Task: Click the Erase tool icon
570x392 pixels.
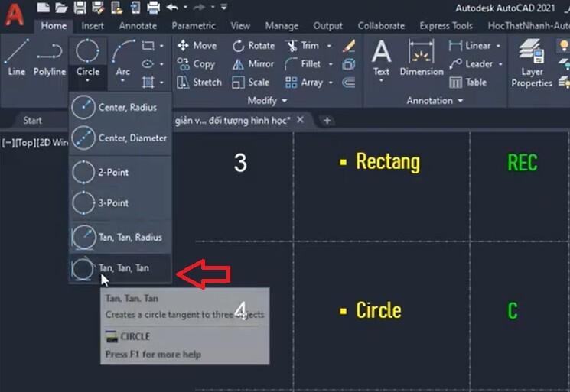Action: pyautogui.click(x=349, y=46)
